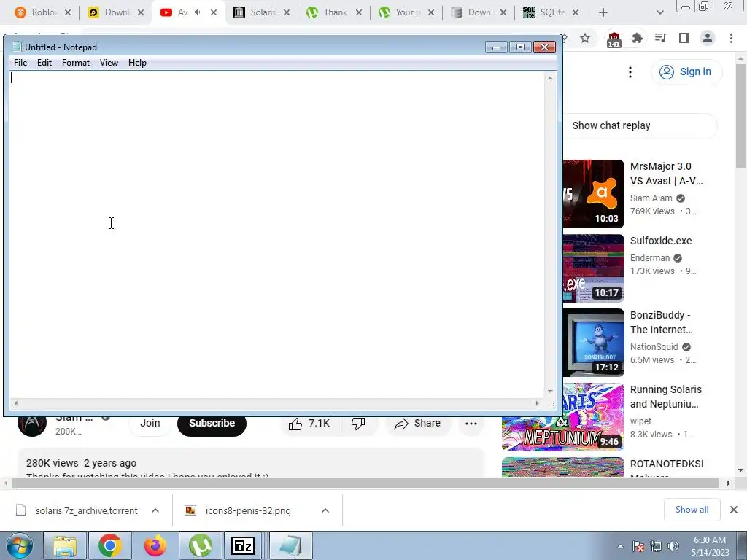Open the volume speaker tray icon
Image resolution: width=747 pixels, height=560 pixels.
(673, 546)
